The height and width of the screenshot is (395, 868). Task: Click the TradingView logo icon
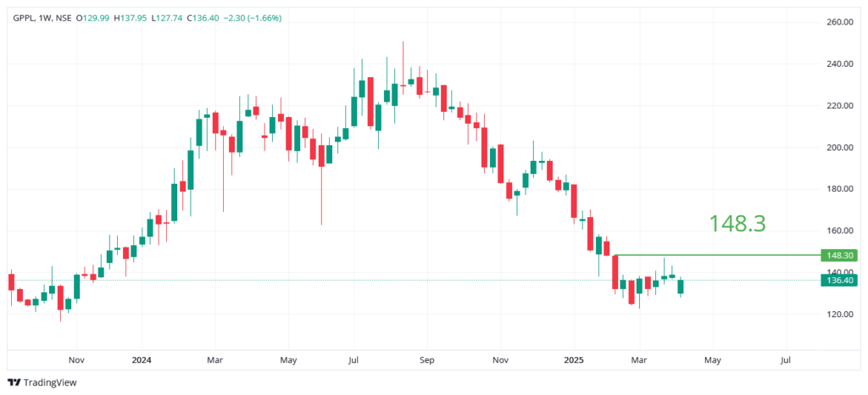[14, 382]
